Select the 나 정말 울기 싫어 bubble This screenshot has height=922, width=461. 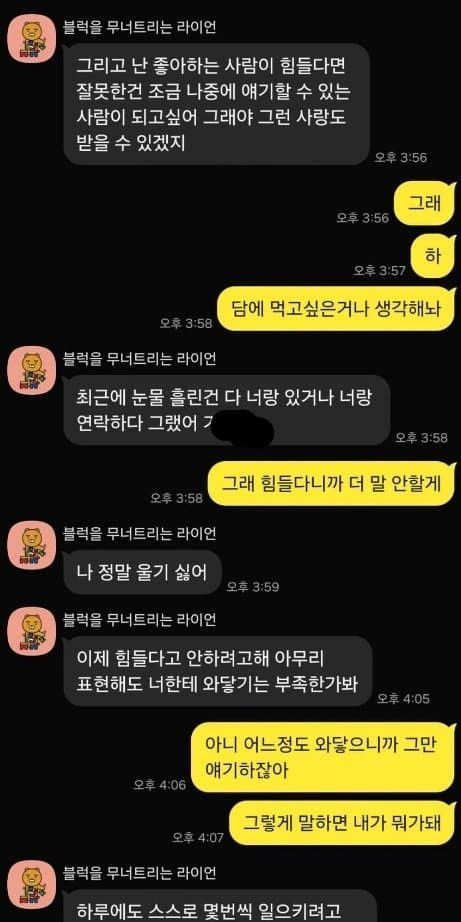pyautogui.click(x=143, y=572)
